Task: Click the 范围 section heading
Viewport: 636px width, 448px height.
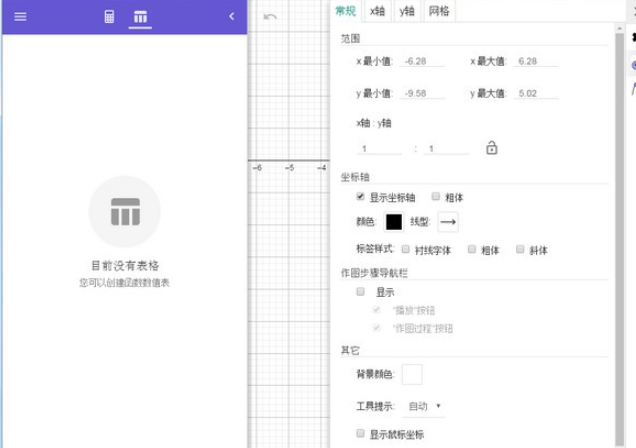Action: click(x=350, y=39)
